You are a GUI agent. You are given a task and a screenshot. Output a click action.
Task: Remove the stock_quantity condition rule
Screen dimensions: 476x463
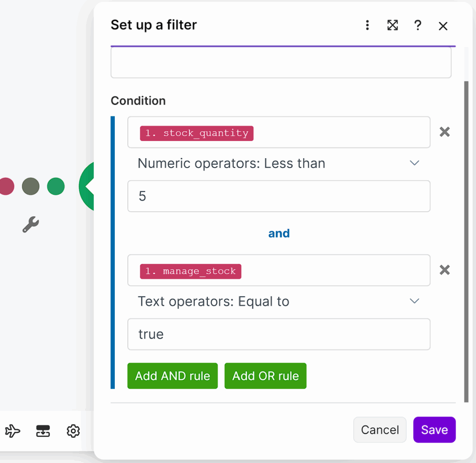click(x=445, y=132)
